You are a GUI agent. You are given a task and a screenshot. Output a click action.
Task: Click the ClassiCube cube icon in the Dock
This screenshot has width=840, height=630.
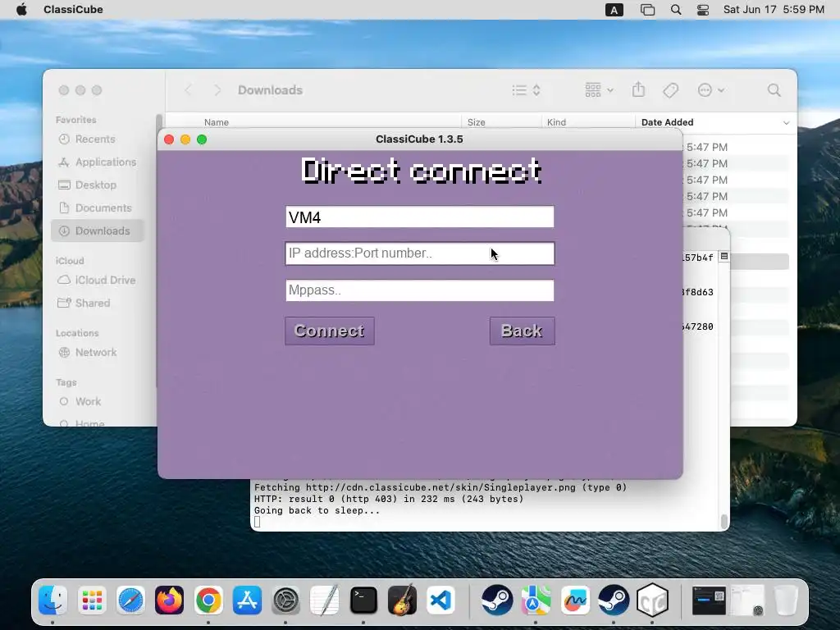(652, 600)
